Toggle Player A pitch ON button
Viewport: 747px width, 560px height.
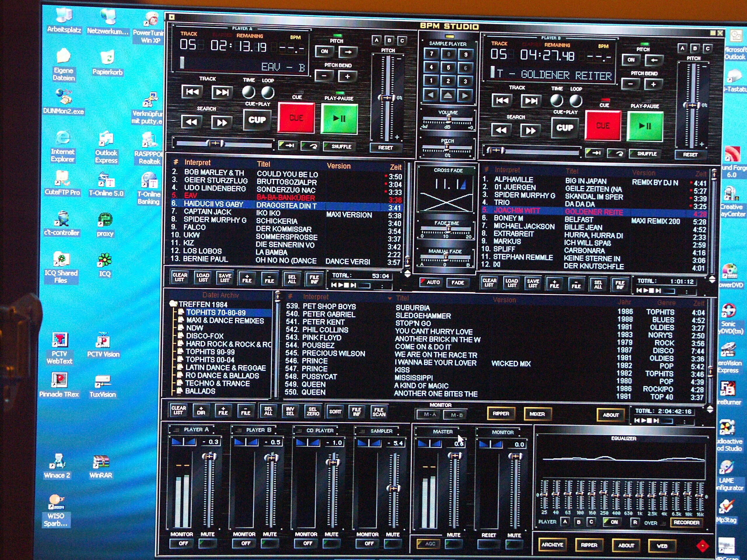pos(324,52)
